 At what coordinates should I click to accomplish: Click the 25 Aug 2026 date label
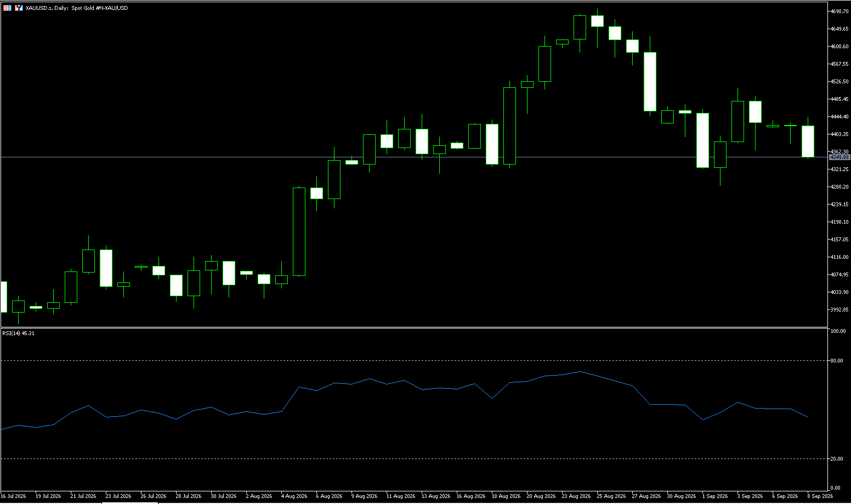(x=611, y=496)
